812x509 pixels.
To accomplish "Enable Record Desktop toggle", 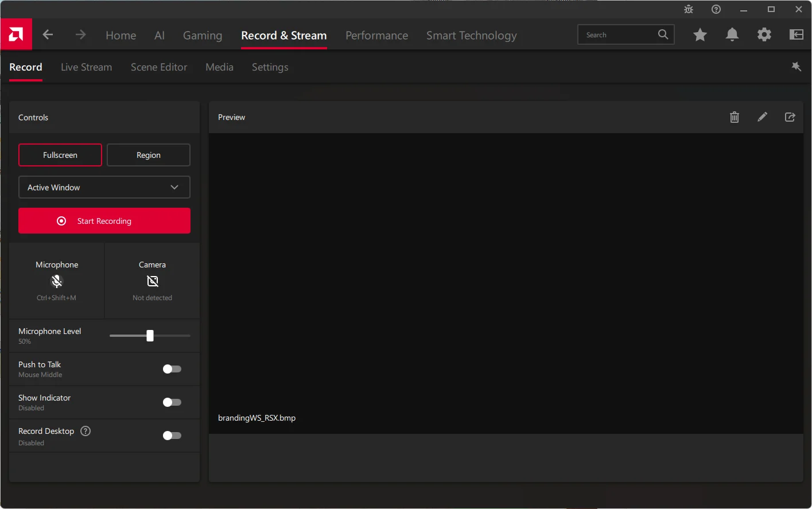I will [172, 436].
